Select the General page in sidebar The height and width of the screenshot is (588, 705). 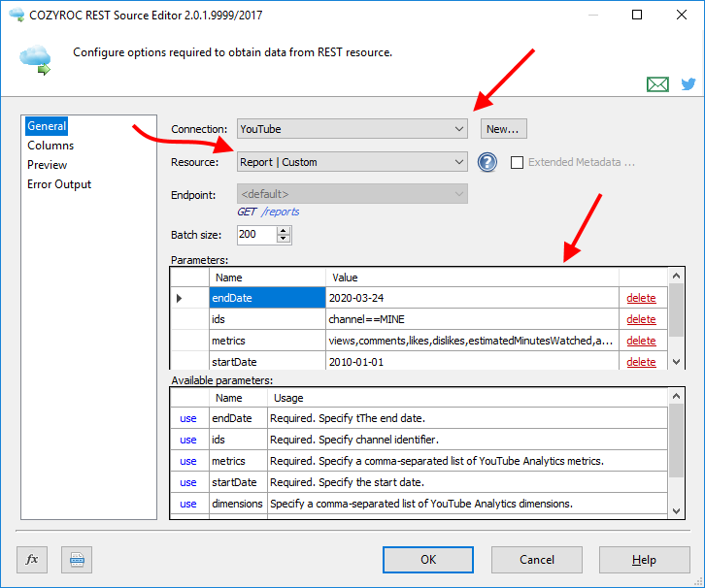coord(47,126)
